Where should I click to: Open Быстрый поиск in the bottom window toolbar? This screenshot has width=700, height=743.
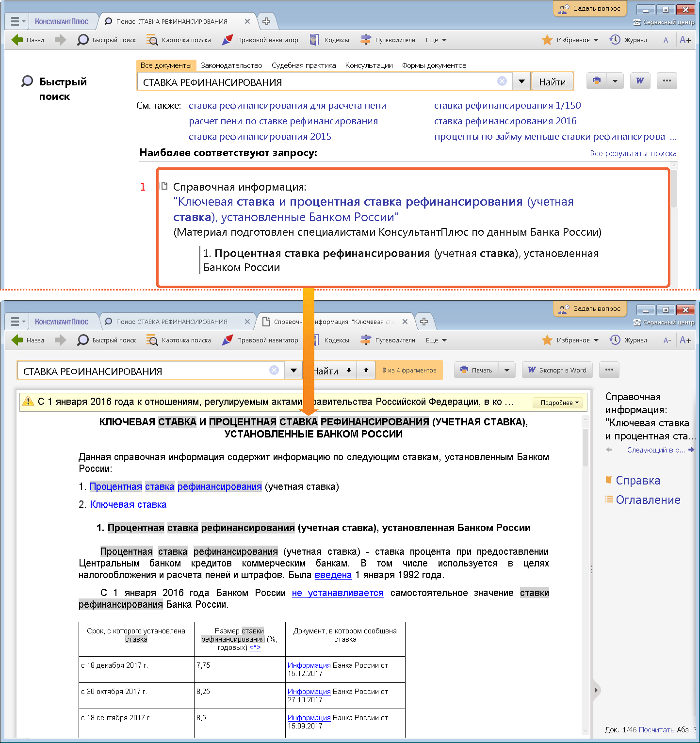[107, 340]
